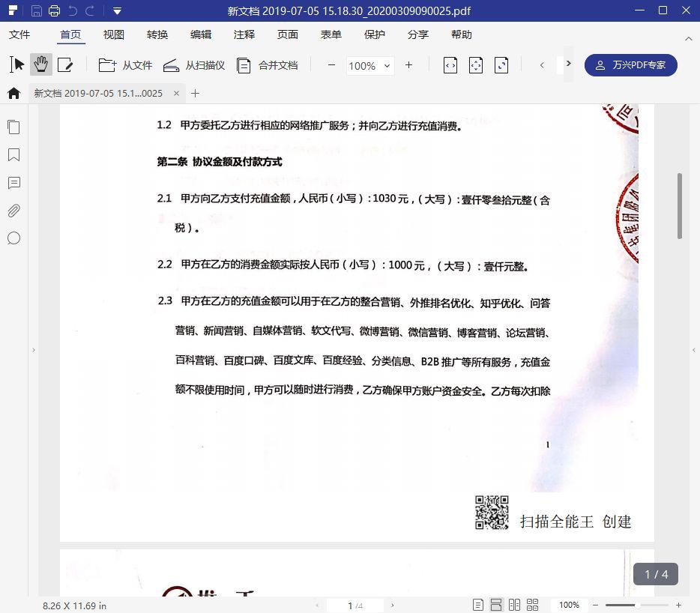
Task: Collapse the ribbon with the chevron
Action: [x=689, y=39]
